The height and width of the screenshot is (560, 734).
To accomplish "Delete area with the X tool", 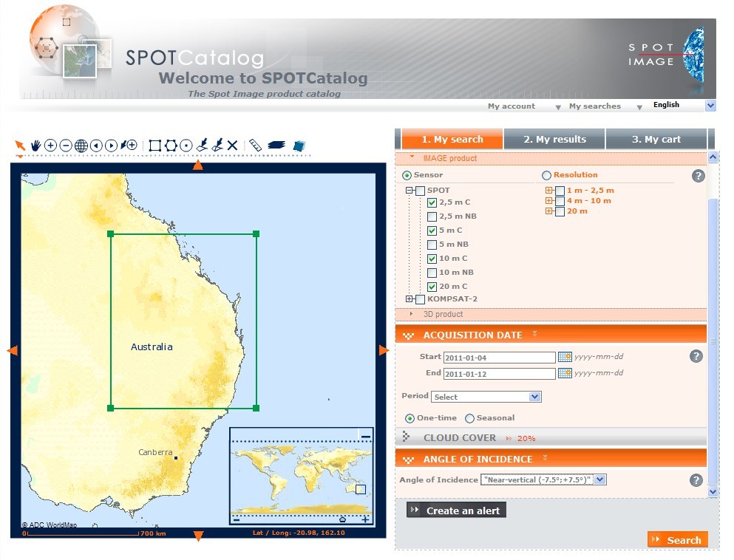I will (232, 146).
